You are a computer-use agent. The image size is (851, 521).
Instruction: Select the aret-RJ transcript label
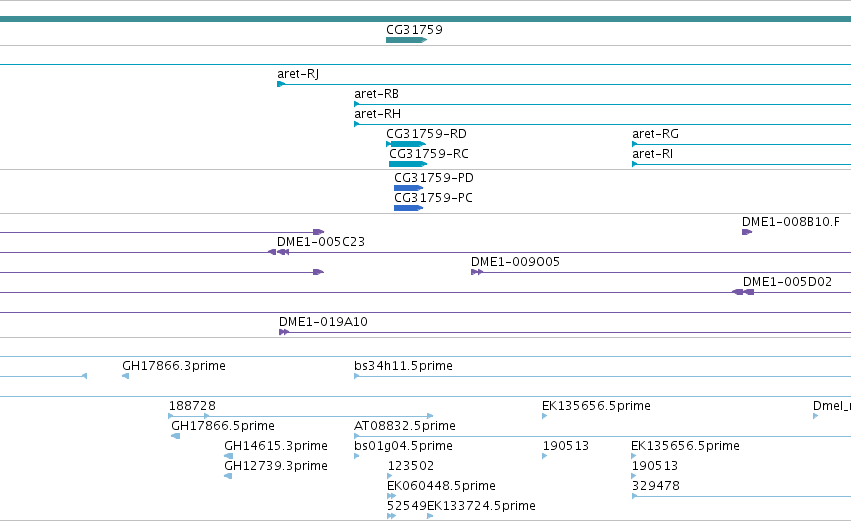[298, 74]
